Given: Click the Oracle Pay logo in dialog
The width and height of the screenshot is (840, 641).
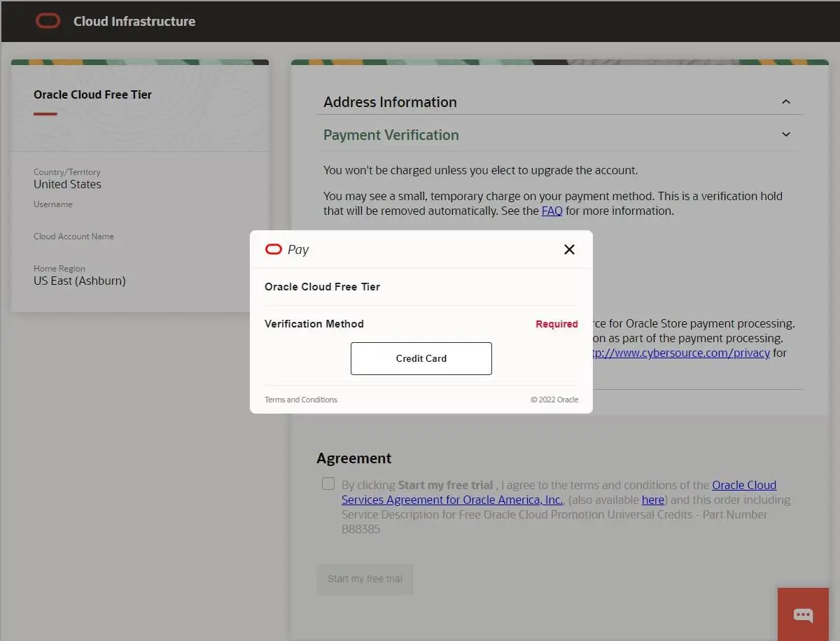Looking at the screenshot, I should click(287, 250).
